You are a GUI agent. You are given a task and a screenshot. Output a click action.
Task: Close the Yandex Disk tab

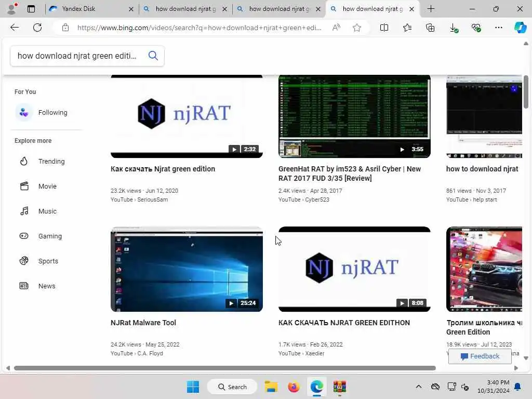[131, 9]
